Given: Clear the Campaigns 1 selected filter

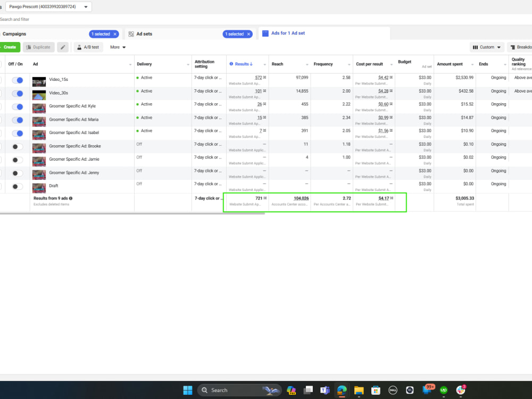Looking at the screenshot, I should (x=115, y=34).
